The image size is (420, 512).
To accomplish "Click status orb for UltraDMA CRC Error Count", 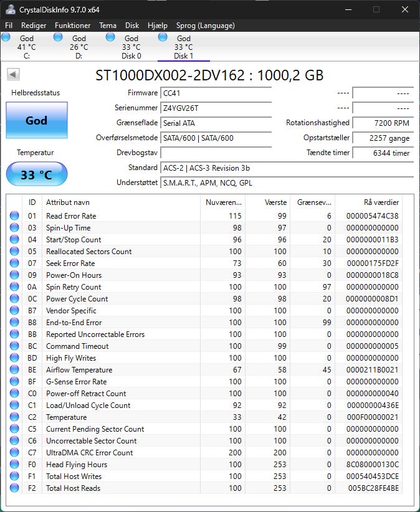I will (14, 453).
